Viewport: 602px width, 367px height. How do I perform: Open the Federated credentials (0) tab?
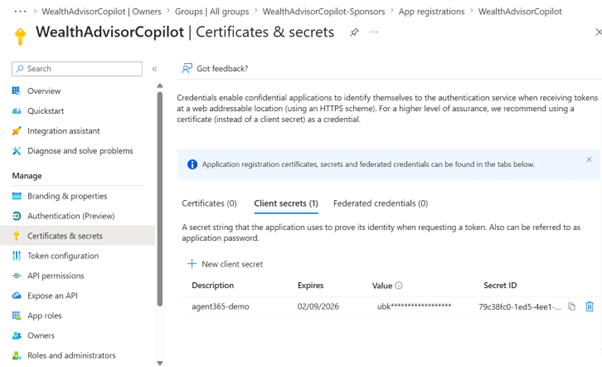[x=380, y=203]
